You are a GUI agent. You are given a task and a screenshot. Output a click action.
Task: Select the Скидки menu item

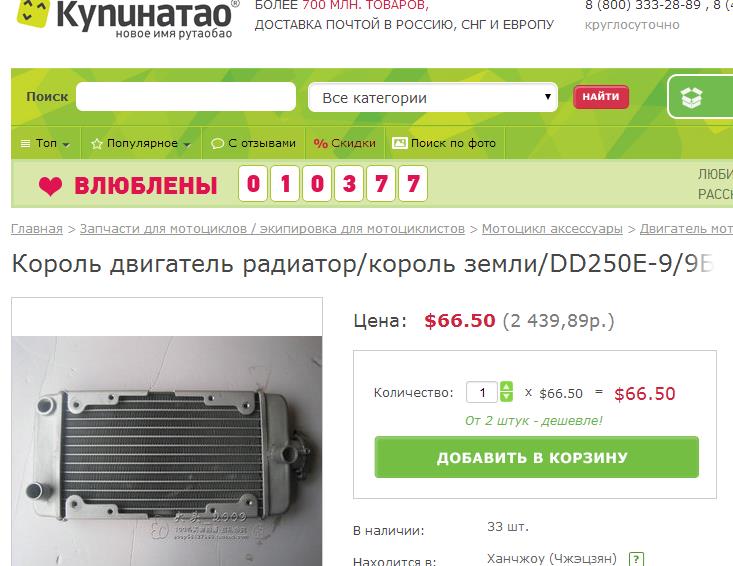coord(345,143)
